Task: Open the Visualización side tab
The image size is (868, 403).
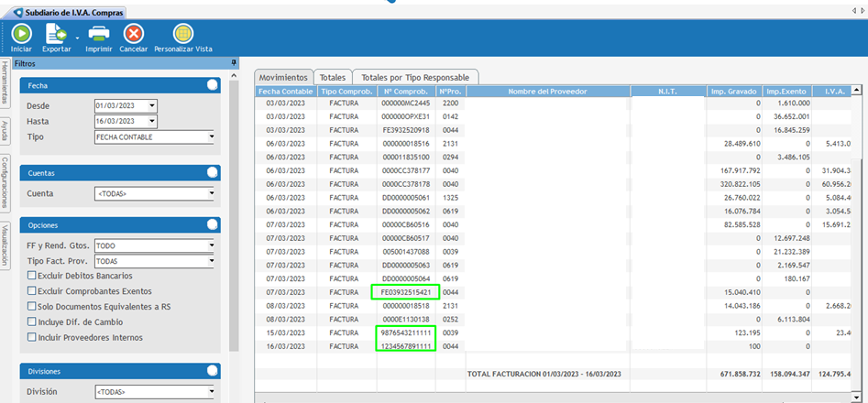Action: click(x=5, y=245)
